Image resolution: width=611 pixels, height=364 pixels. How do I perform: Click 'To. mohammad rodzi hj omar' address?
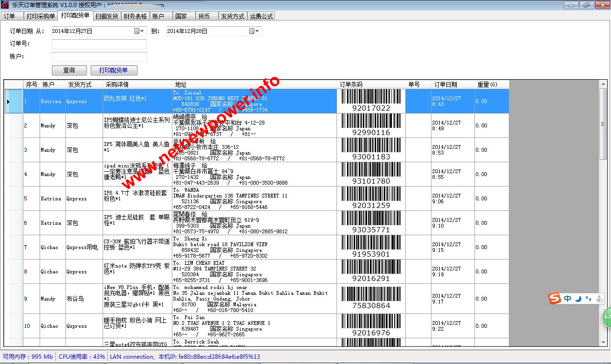[x=254, y=299]
